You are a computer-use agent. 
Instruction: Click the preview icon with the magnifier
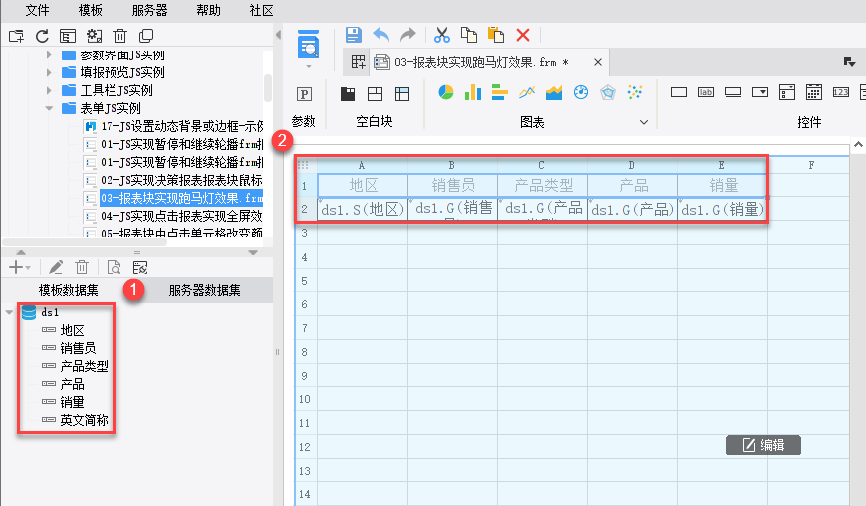(308, 44)
